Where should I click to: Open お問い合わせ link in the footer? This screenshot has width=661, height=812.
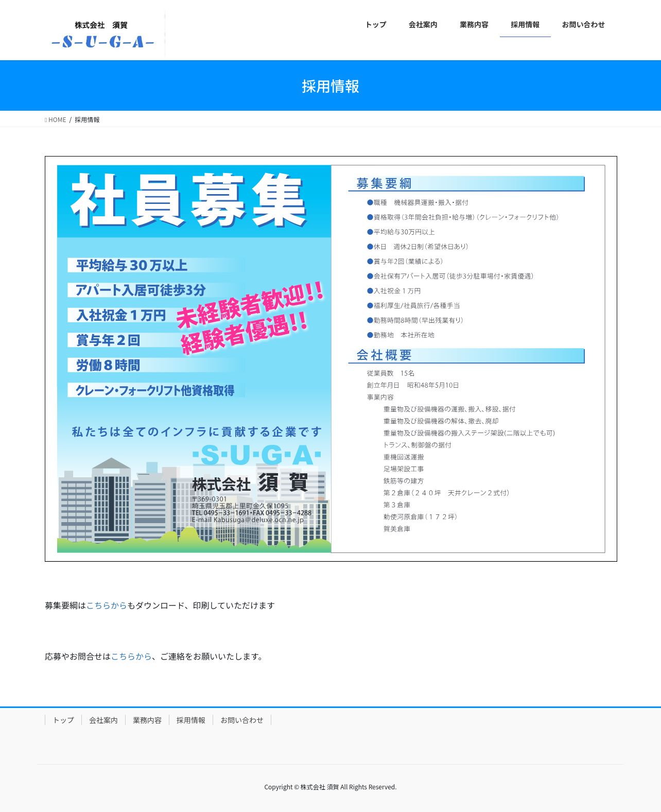coord(242,720)
